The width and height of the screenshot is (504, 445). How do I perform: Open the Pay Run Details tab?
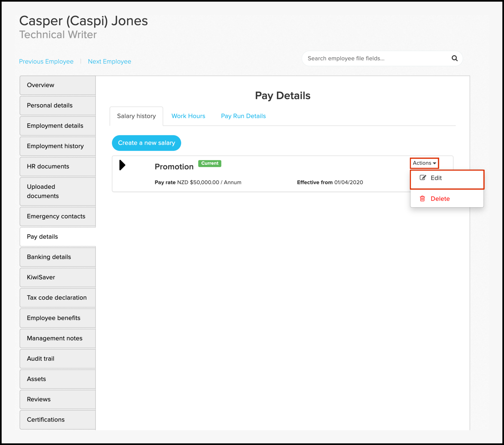point(243,116)
